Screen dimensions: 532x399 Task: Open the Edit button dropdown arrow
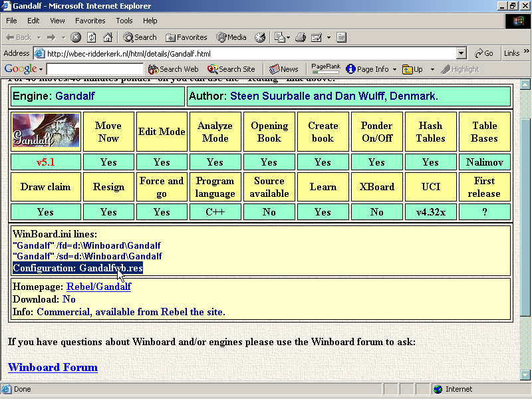tap(329, 37)
